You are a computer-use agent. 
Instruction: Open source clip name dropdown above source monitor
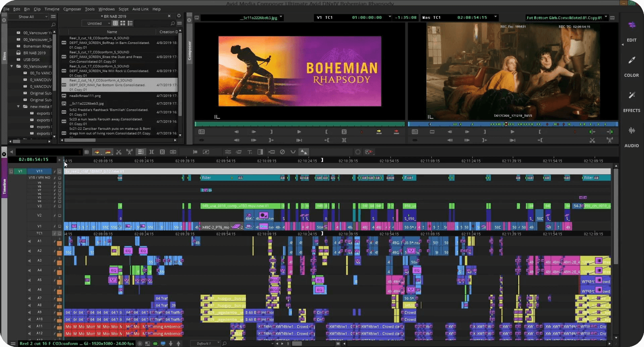tap(281, 17)
